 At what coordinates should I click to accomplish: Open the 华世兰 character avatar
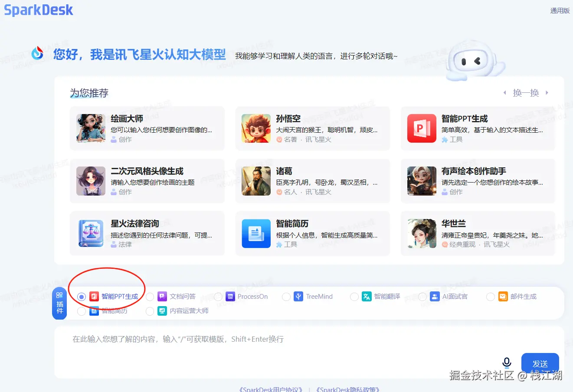click(x=422, y=233)
